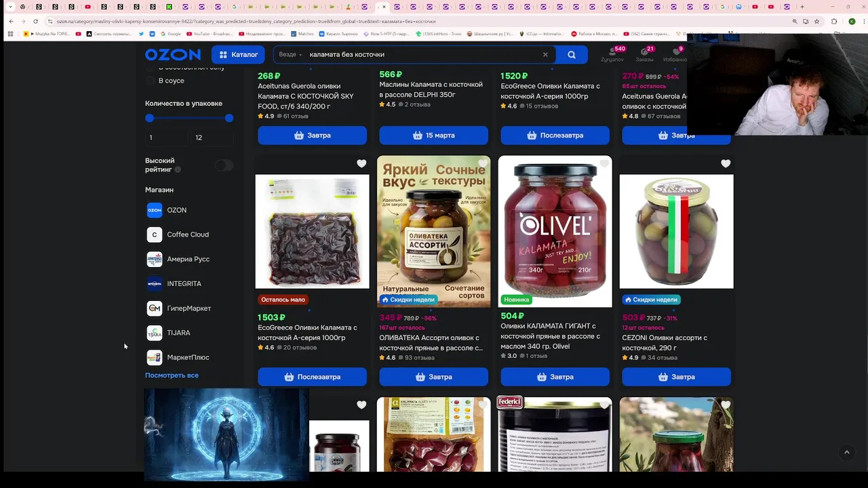Add EcoGreece 1503 ₽ to cart (Послезавтра)
This screenshot has width=868, height=488.
(312, 377)
